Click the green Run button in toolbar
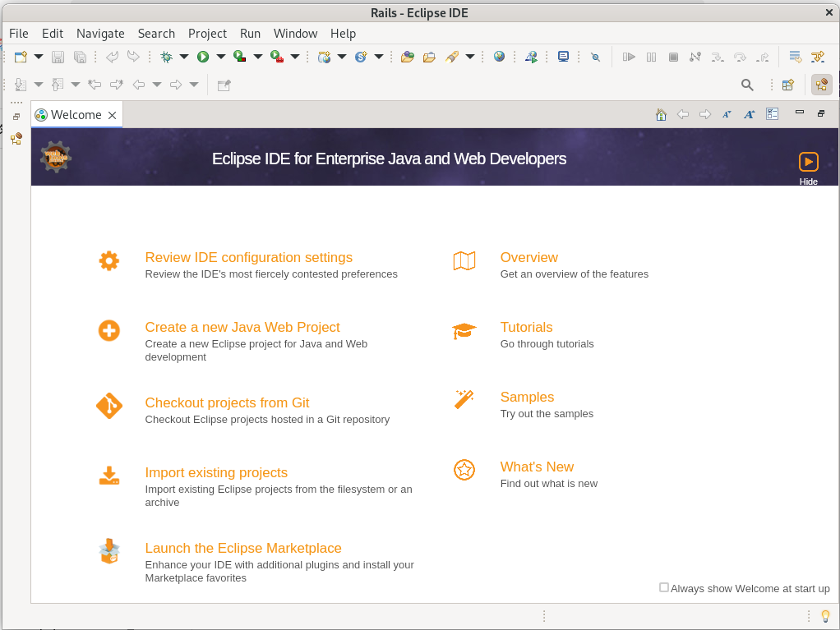The height and width of the screenshot is (630, 840). click(x=202, y=57)
